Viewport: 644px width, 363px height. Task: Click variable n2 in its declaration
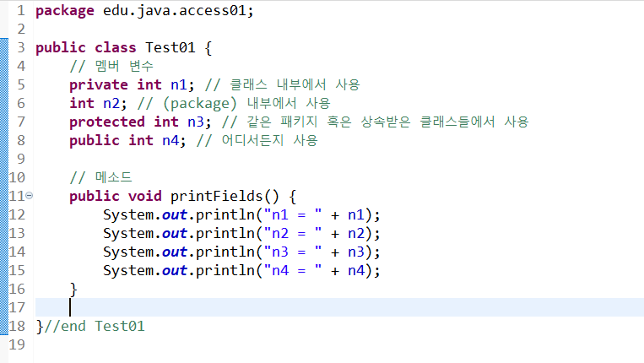(x=111, y=103)
